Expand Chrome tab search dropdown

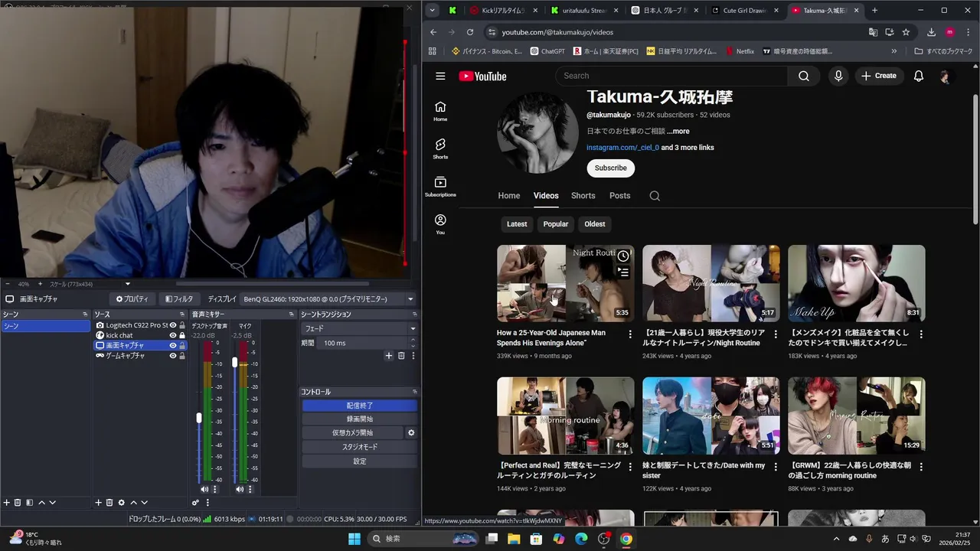pyautogui.click(x=433, y=10)
